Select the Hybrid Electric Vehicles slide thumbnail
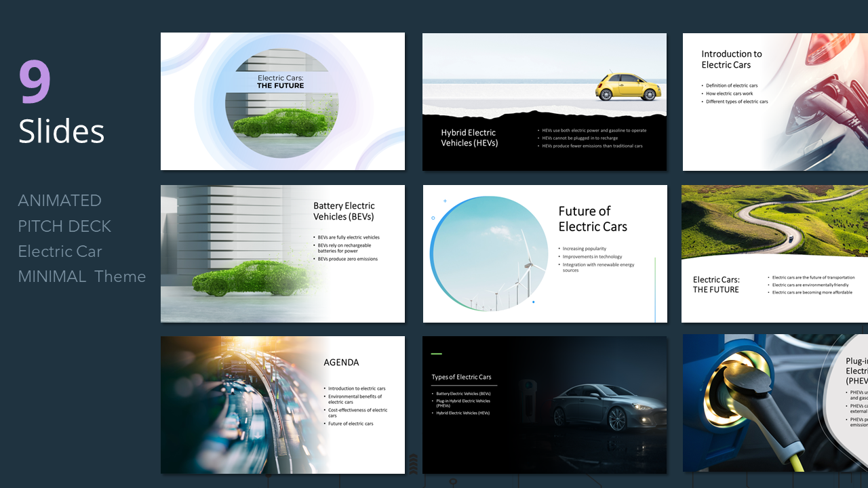The width and height of the screenshot is (868, 488). coord(545,102)
